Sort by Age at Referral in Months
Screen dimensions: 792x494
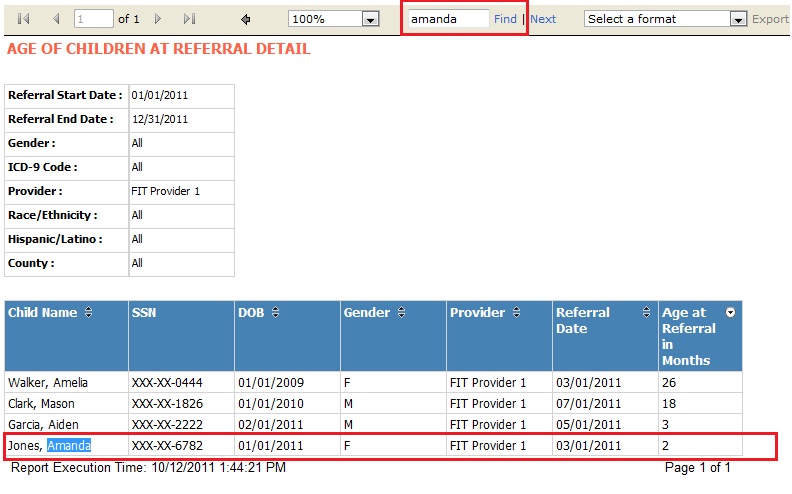tap(730, 313)
